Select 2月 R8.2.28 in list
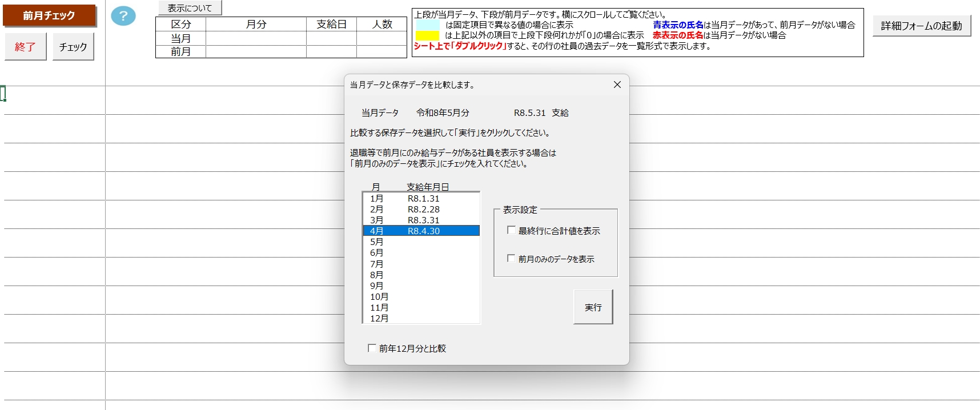This screenshot has width=980, height=410. (421, 210)
